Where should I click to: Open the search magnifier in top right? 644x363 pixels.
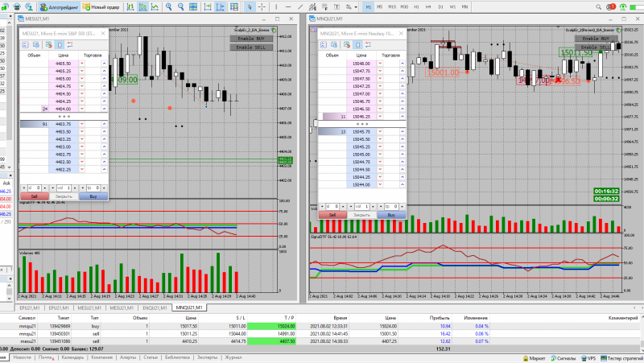pyautogui.click(x=599, y=7)
